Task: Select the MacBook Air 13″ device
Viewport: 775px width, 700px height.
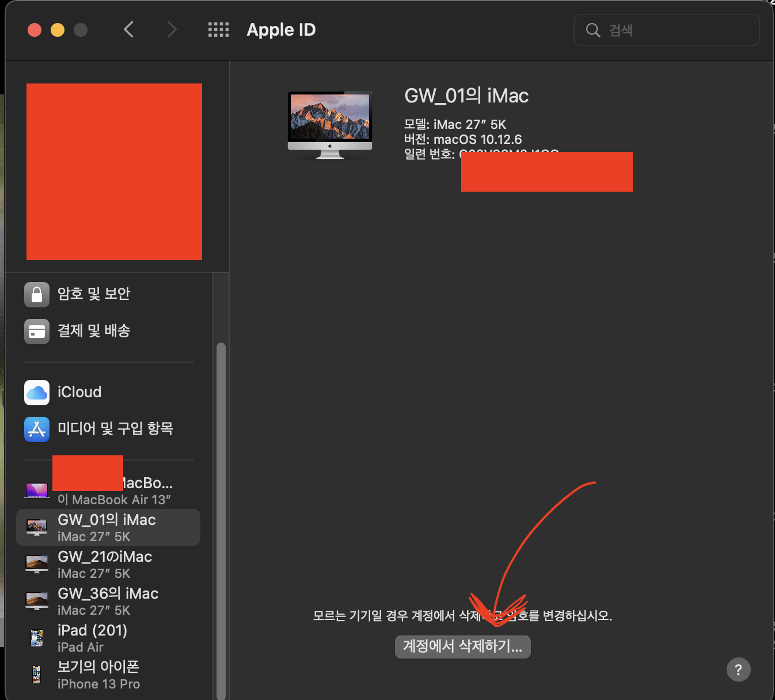Action: pyautogui.click(x=108, y=490)
